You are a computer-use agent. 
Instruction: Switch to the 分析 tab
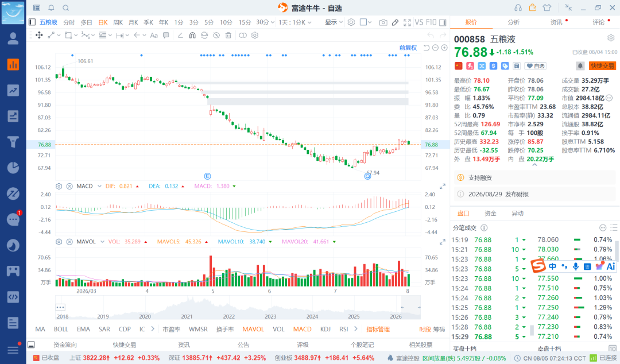click(x=514, y=22)
